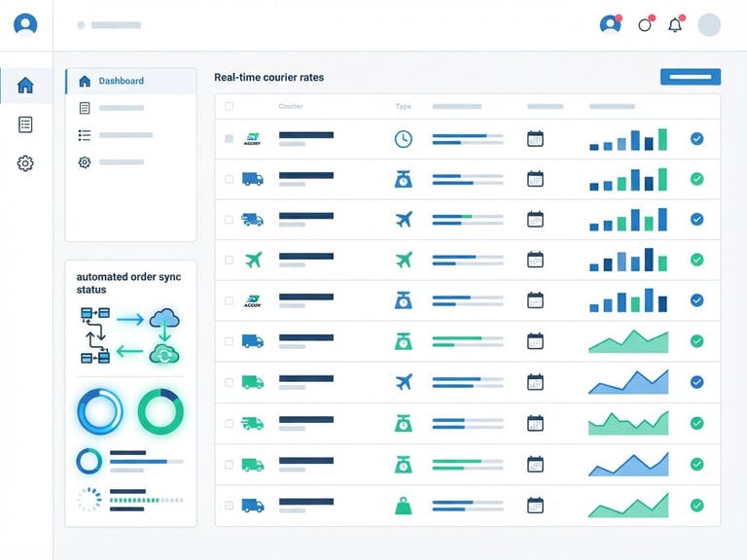Click the "Real-time courier rates" heading
Viewport: 747px width, 560px height.
(269, 77)
